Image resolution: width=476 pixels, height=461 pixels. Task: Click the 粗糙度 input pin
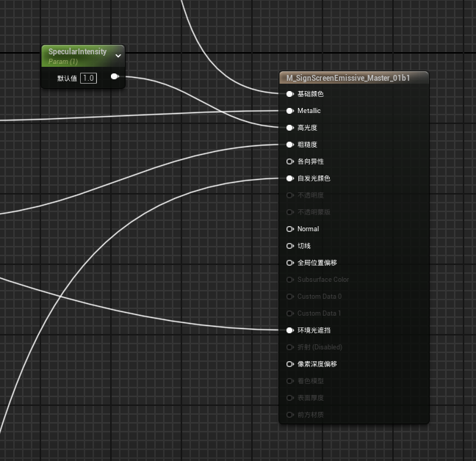pyautogui.click(x=290, y=145)
